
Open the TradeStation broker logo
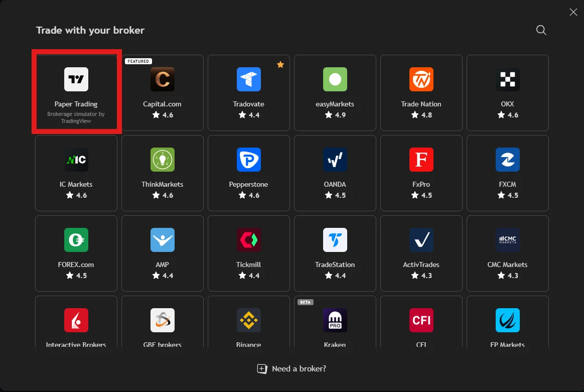335,240
